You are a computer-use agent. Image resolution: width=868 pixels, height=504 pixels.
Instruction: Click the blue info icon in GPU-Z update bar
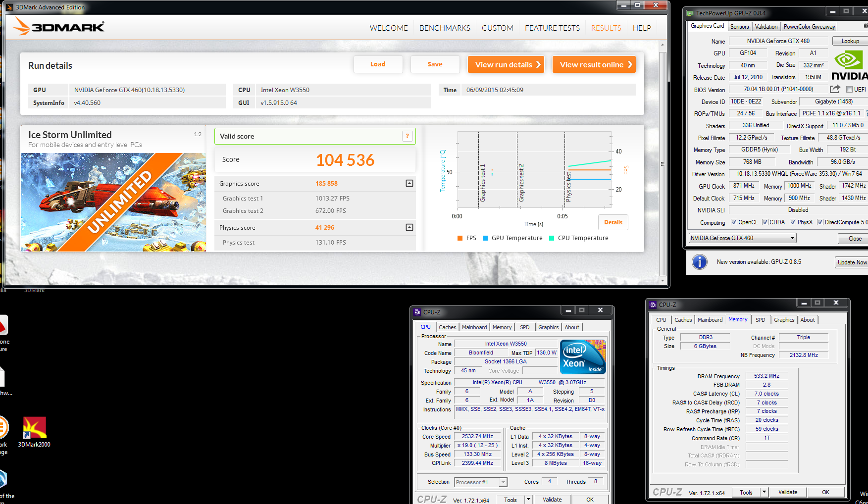click(x=700, y=262)
